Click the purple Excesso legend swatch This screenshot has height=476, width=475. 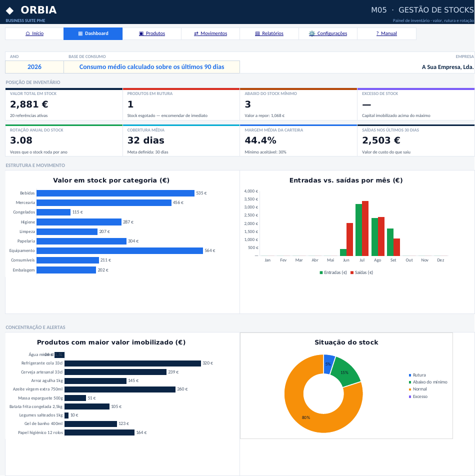tap(410, 396)
